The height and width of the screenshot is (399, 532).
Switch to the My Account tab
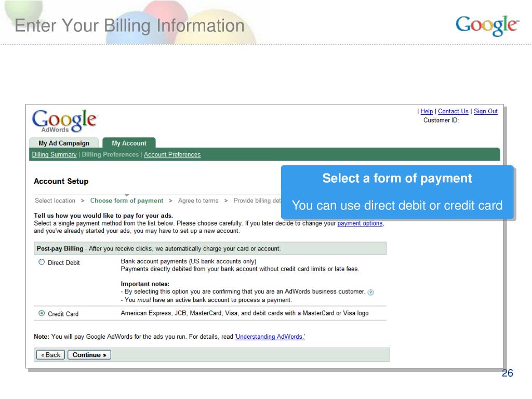tap(129, 143)
